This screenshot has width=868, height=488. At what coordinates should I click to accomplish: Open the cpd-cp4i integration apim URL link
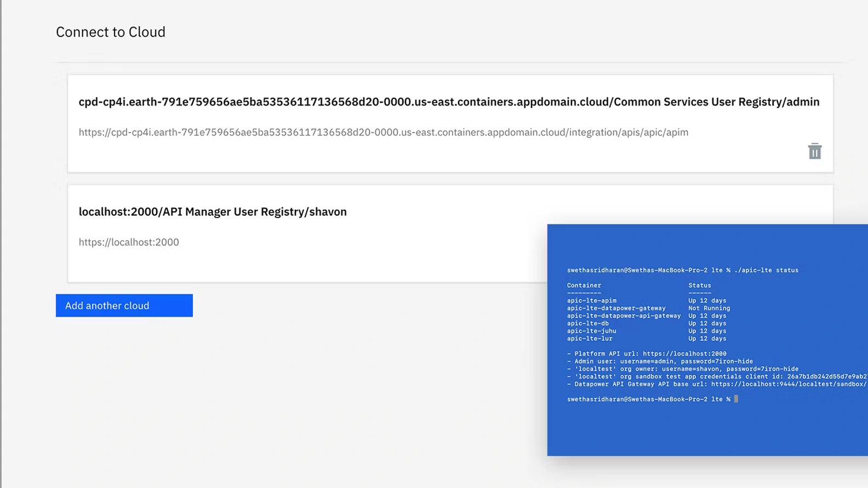pyautogui.click(x=384, y=132)
